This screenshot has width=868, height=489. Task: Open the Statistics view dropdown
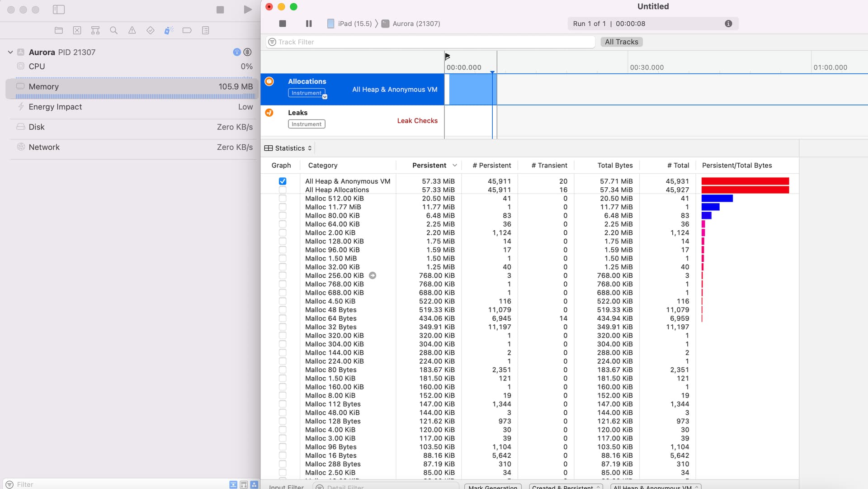[x=288, y=148]
